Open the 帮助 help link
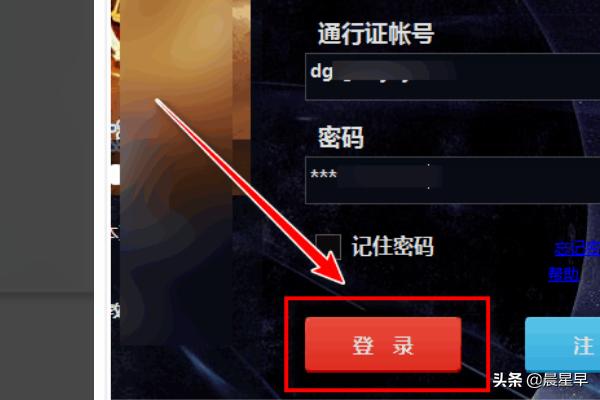600x400 pixels. click(x=563, y=274)
